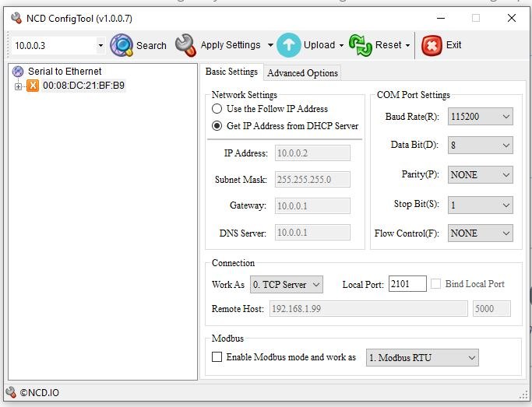Click the Apply Settings label
The image size is (532, 407).
pyautogui.click(x=231, y=45)
